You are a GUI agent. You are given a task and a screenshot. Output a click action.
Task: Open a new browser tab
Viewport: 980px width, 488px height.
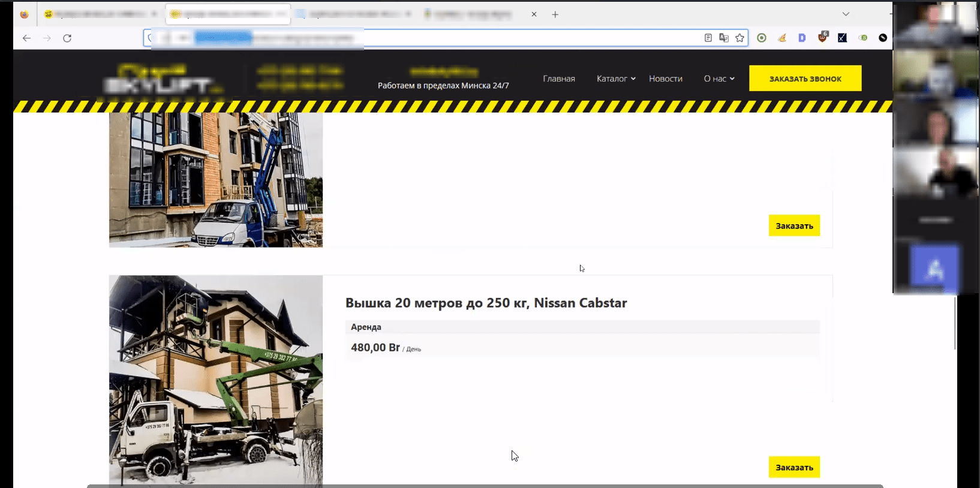point(555,14)
